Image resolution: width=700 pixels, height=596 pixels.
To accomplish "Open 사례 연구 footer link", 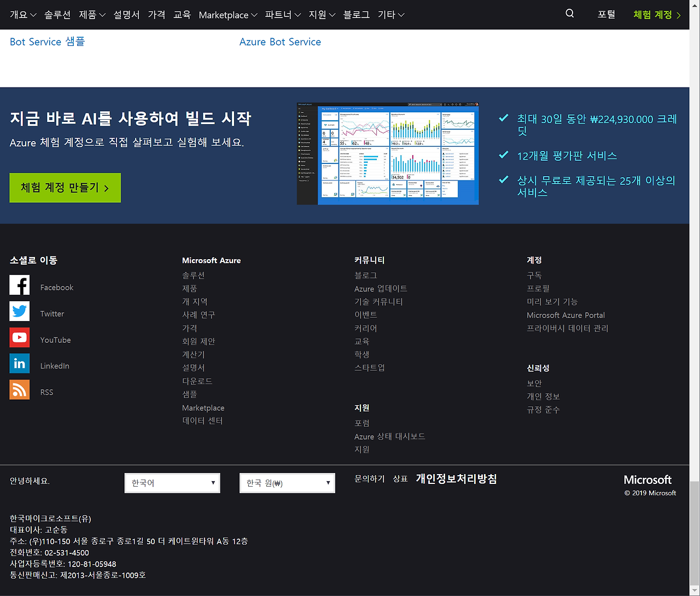I will [x=199, y=315].
